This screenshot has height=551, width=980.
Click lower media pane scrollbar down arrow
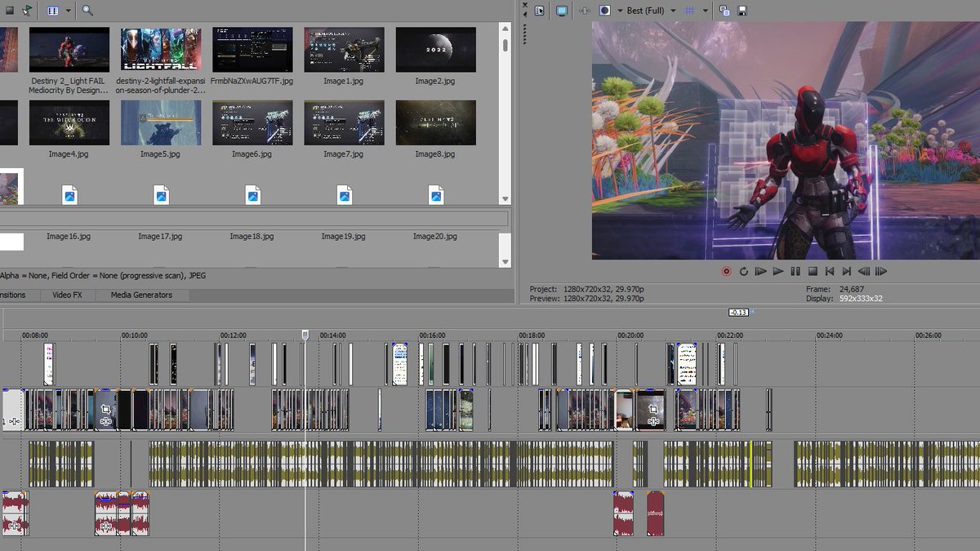coord(506,262)
